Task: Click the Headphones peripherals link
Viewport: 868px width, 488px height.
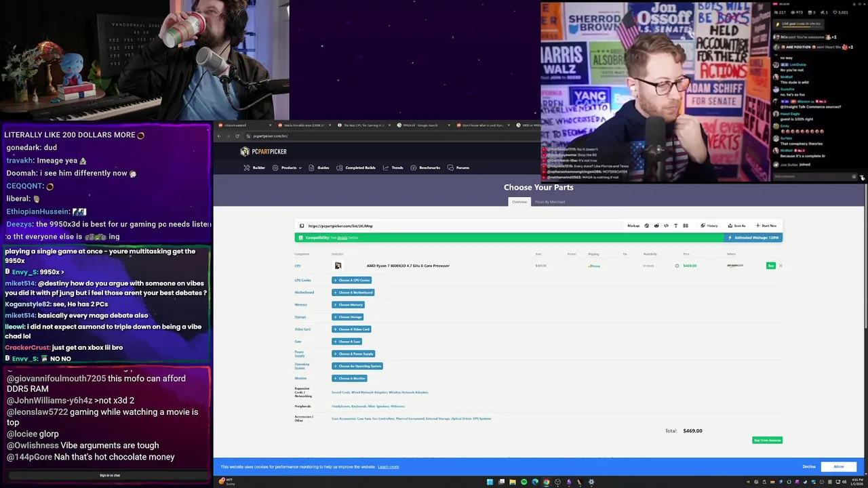Action: (340, 406)
